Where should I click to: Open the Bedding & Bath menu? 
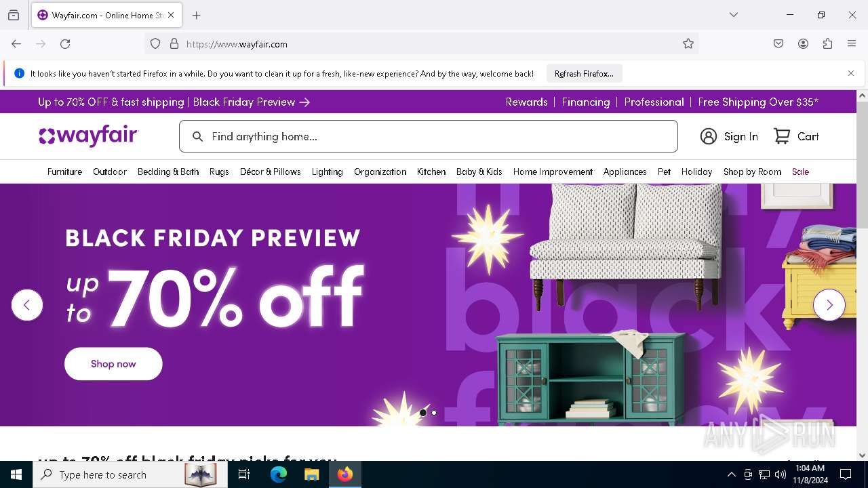[x=168, y=172]
